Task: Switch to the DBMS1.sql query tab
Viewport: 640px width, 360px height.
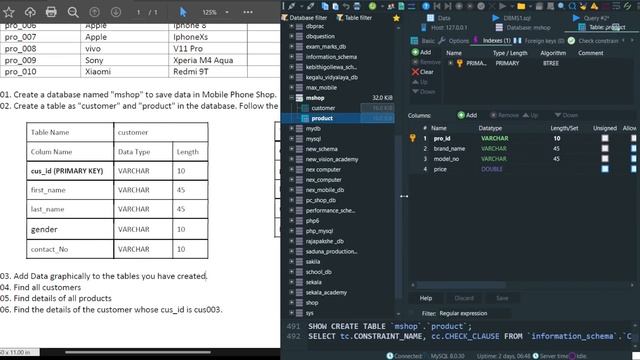Action: tap(511, 18)
